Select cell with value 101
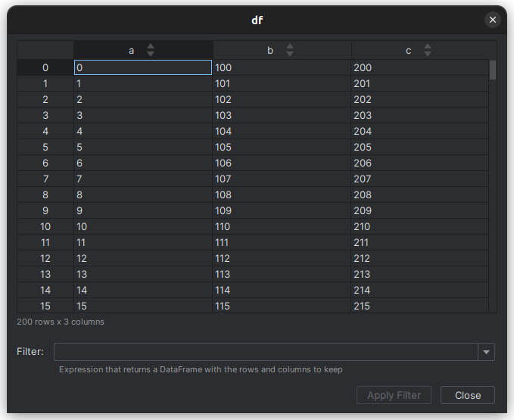Screen dimensions: 514x420 pos(282,83)
